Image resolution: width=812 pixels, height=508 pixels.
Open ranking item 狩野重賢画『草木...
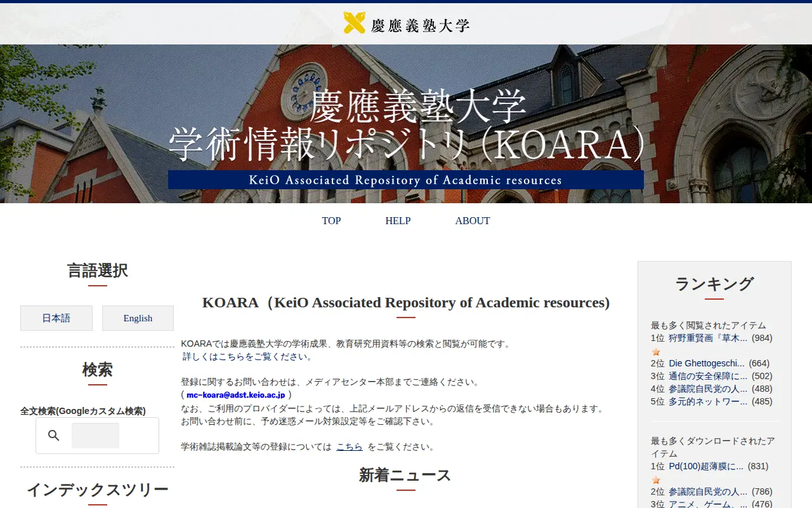pos(708,338)
